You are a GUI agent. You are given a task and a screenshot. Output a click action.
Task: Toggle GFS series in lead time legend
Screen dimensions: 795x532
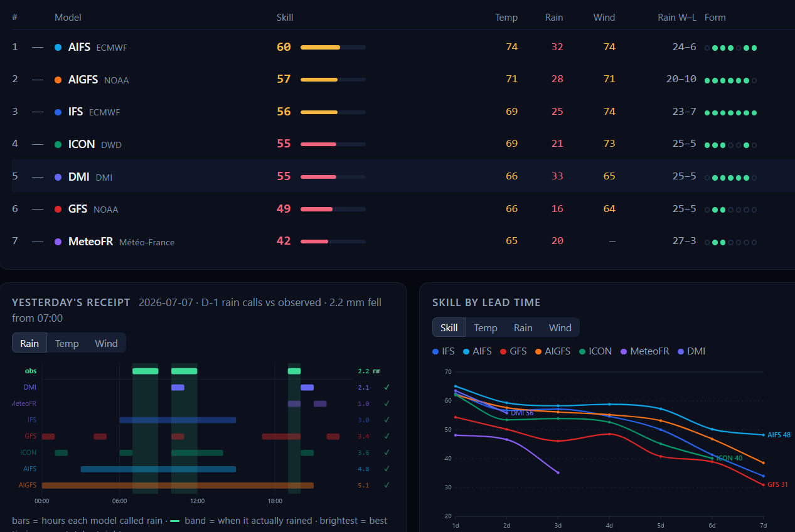pyautogui.click(x=513, y=351)
